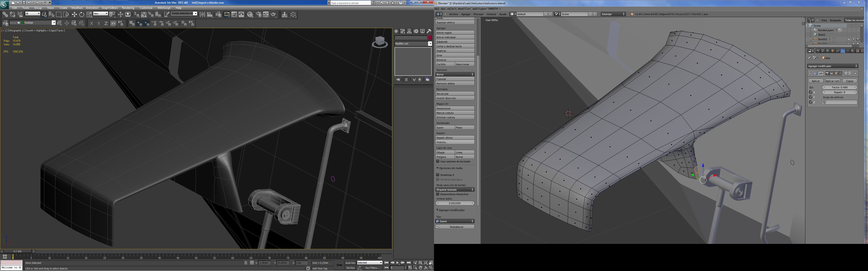The image size is (868, 271).
Task: Open the Agregar modificador dropdown
Action: pyautogui.click(x=832, y=66)
